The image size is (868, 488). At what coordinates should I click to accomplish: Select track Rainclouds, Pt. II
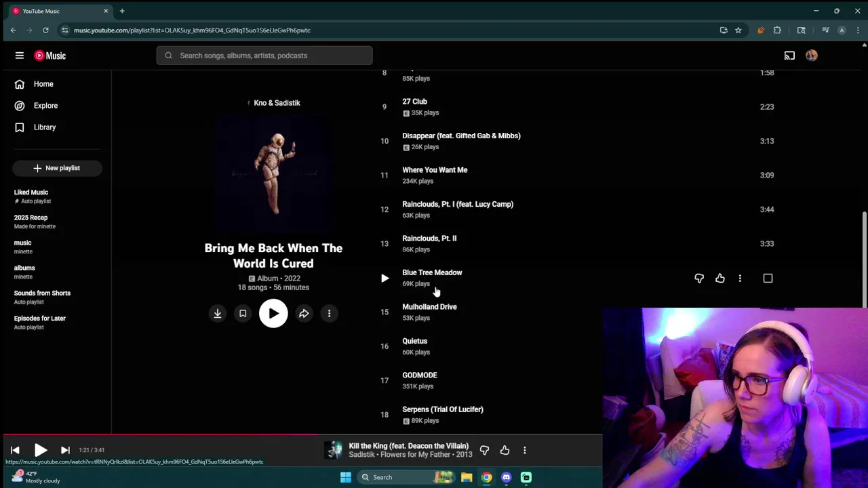429,239
